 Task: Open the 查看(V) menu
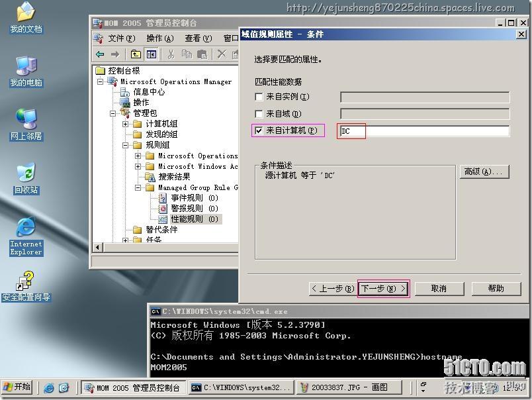[x=198, y=38]
